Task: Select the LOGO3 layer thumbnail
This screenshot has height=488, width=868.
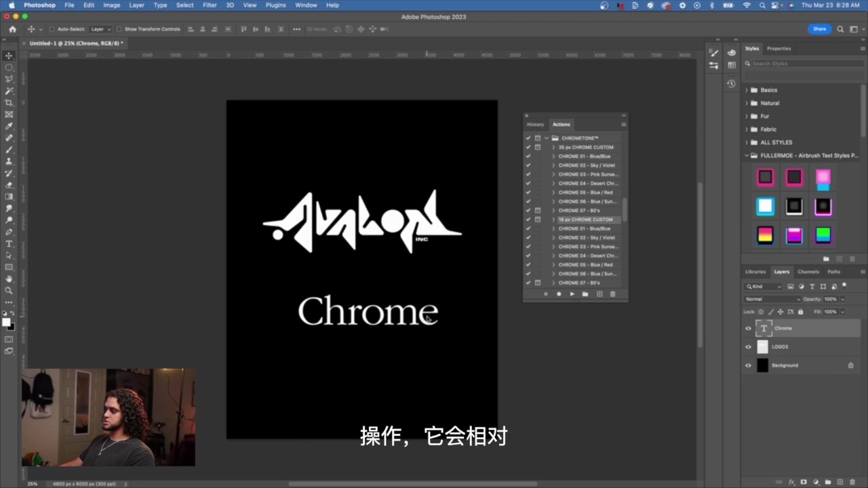Action: pos(763,346)
